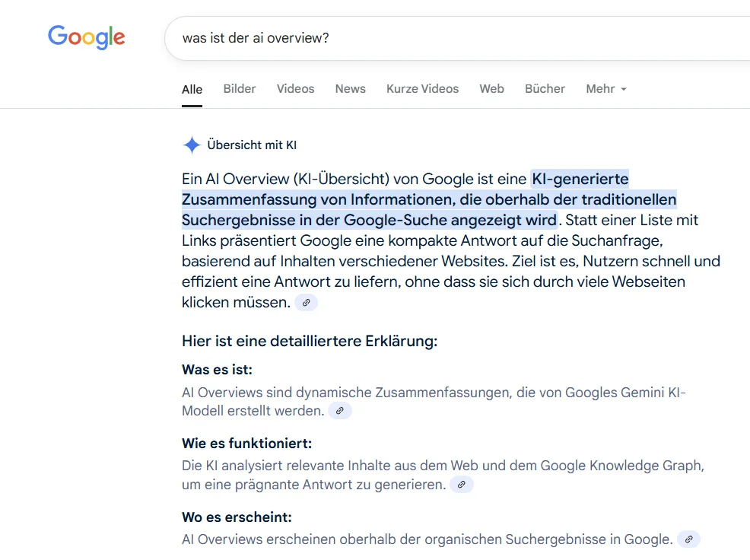The image size is (750, 560).
Task: Open the Bücher tab
Action: pos(545,89)
